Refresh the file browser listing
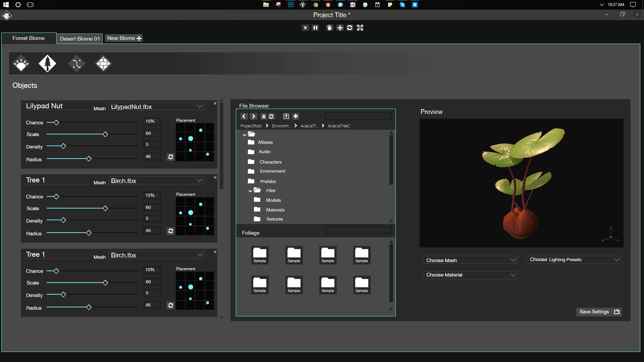 (271, 116)
